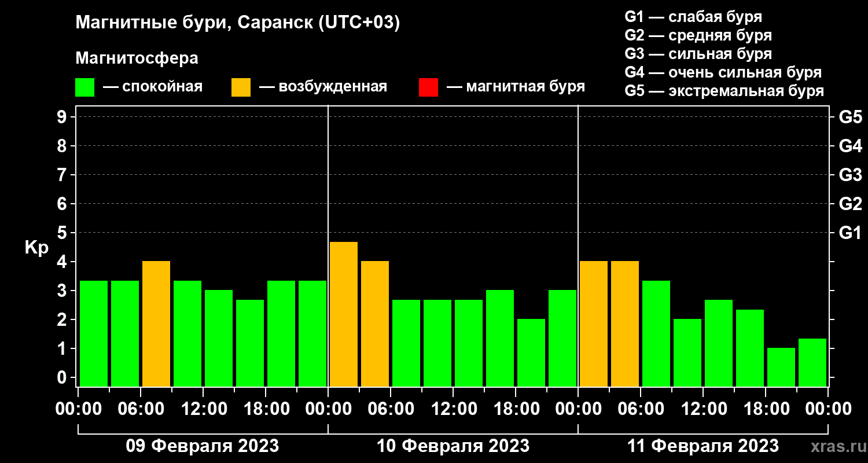Click the orange bar on 09 February
This screenshot has width=868, height=463.
(x=156, y=324)
